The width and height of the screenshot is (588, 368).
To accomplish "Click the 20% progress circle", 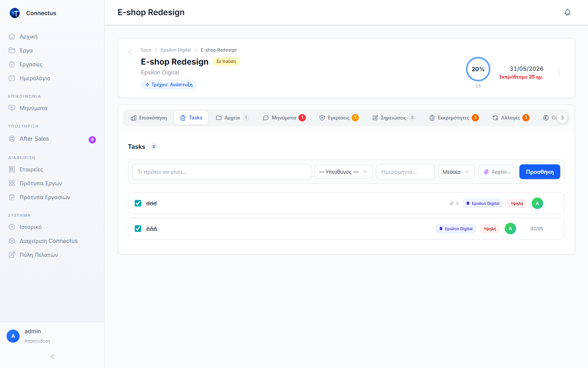I will point(478,69).
